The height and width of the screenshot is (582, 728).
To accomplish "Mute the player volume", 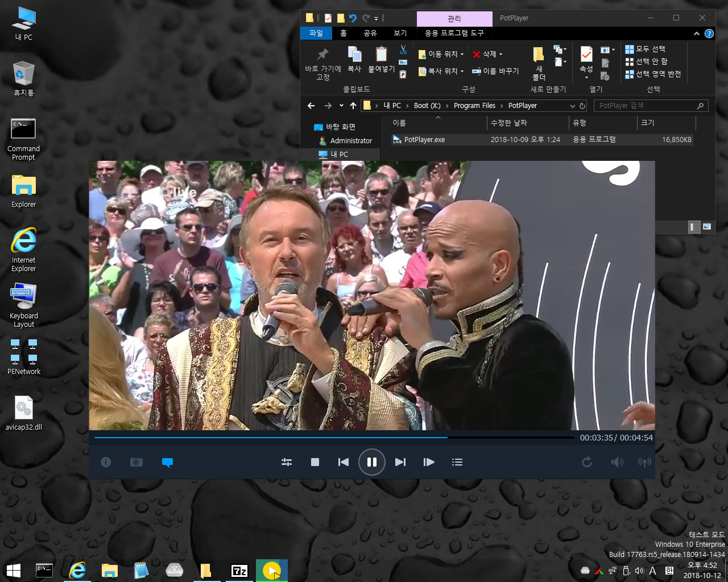I will click(617, 462).
